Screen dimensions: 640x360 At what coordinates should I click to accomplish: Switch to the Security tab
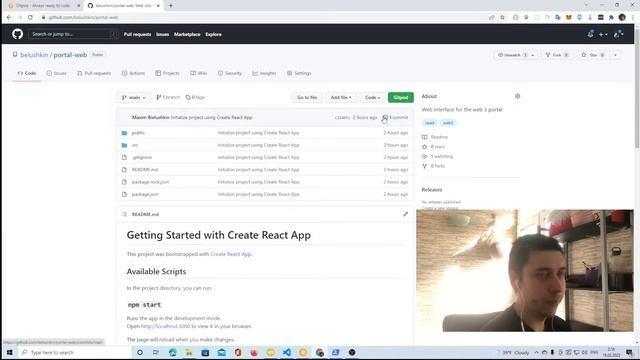[x=230, y=73]
